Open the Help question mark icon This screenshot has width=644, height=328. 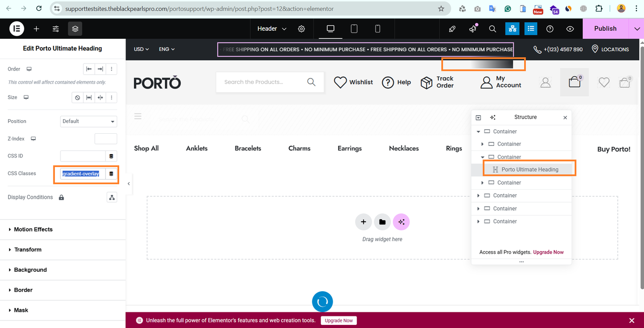550,29
